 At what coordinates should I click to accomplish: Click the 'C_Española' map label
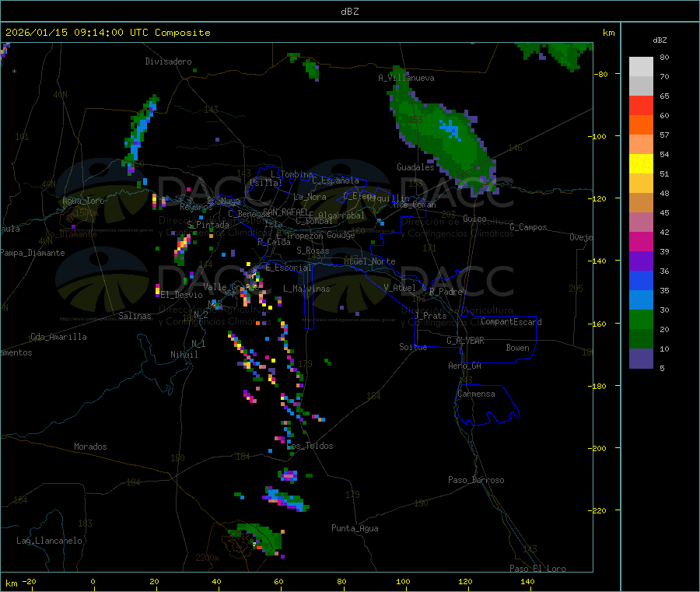(x=335, y=180)
